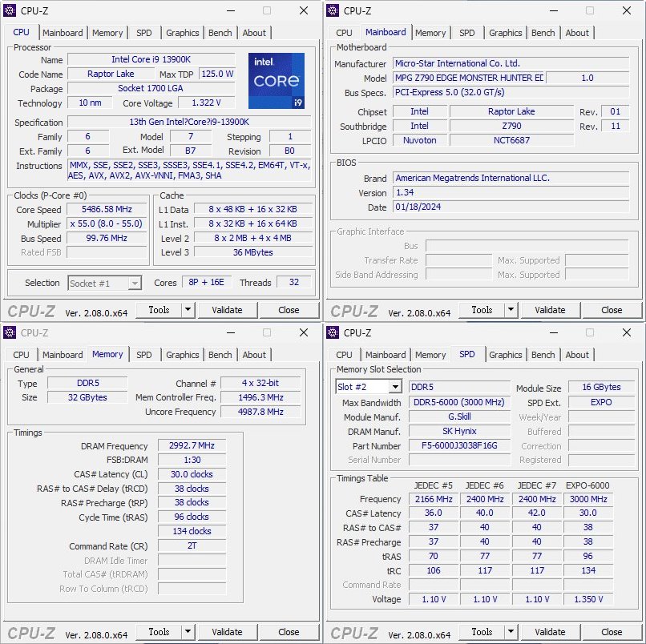
Task: Click the DRAM Manuf. value SK Hynix
Action: [x=459, y=431]
